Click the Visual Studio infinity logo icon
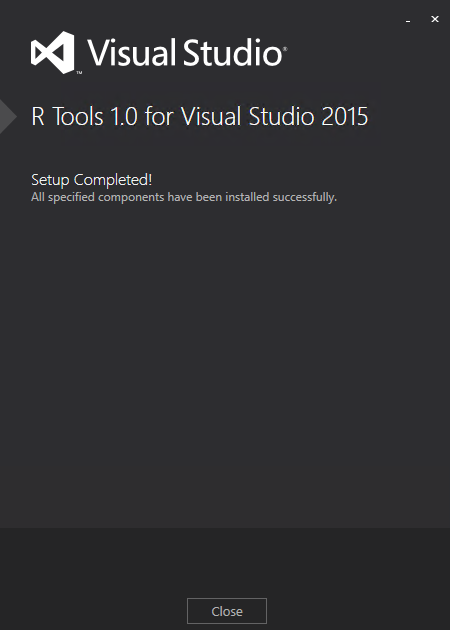450x630 pixels. (53, 52)
